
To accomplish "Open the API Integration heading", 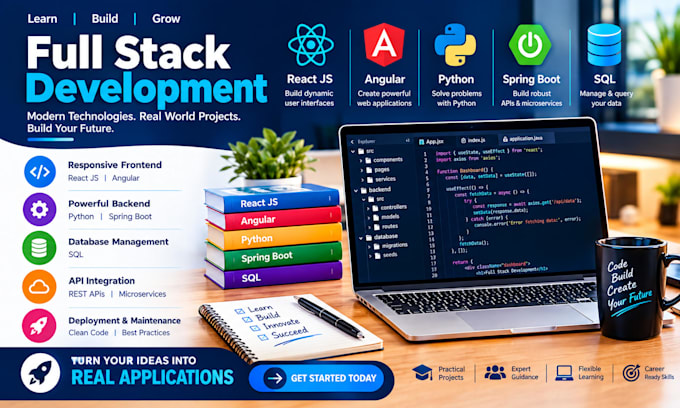I will (101, 281).
